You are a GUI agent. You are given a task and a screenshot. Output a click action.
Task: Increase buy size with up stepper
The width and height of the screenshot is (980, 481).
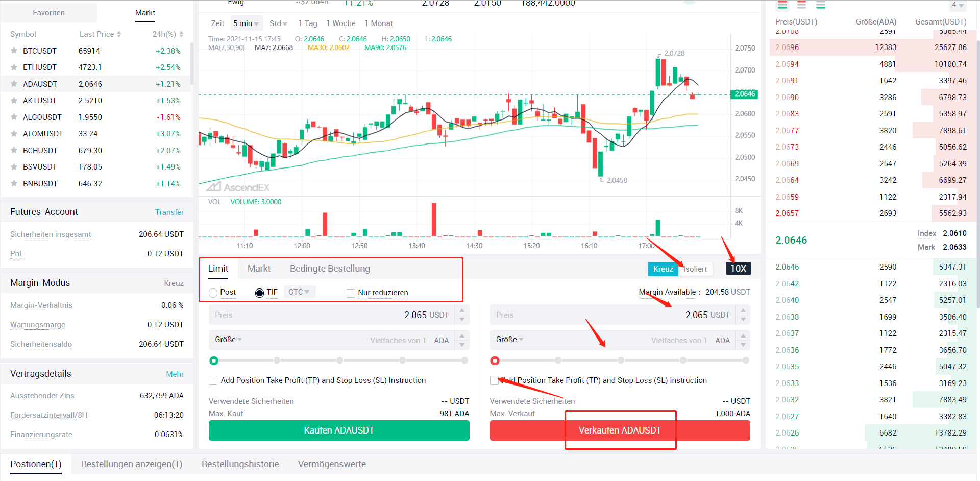coord(462,335)
